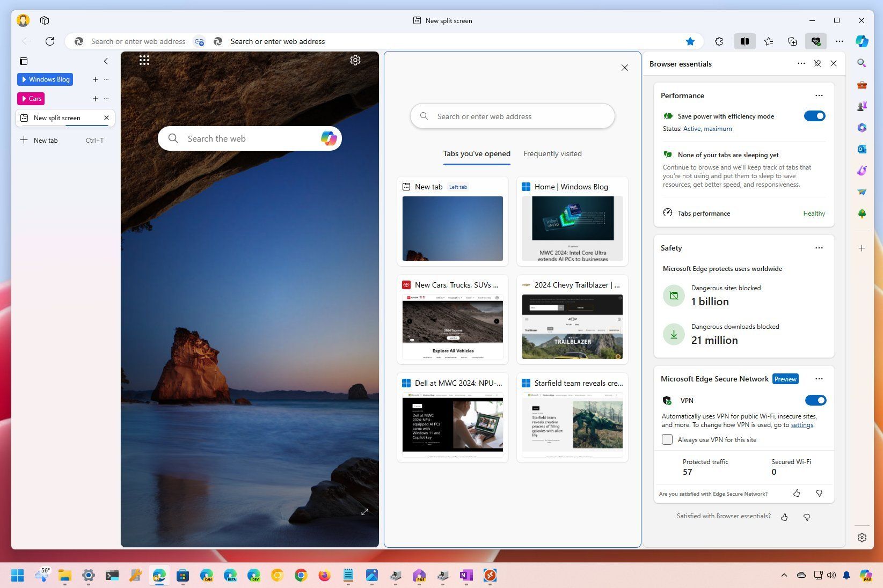Select the Cars tab group
883x588 pixels.
click(x=31, y=98)
